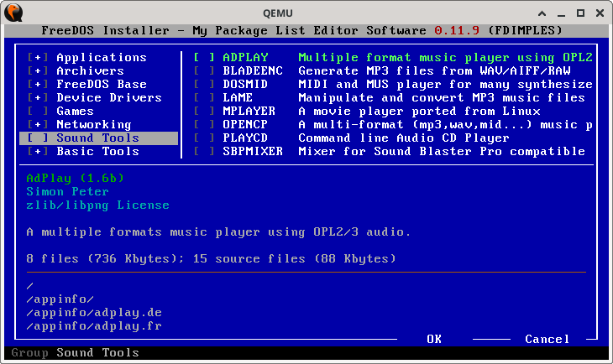Select the ADPLAY package name
This screenshot has height=364, width=613.
(245, 57)
